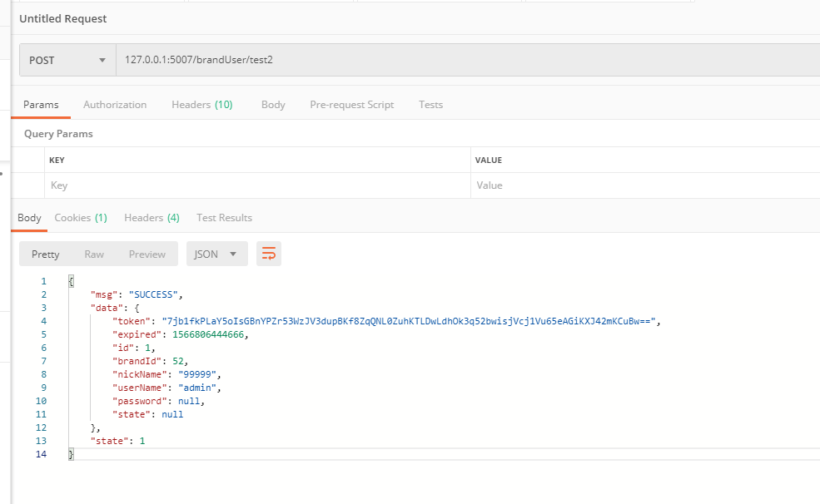Image resolution: width=820 pixels, height=504 pixels.
Task: Click the Key input field
Action: click(x=257, y=185)
